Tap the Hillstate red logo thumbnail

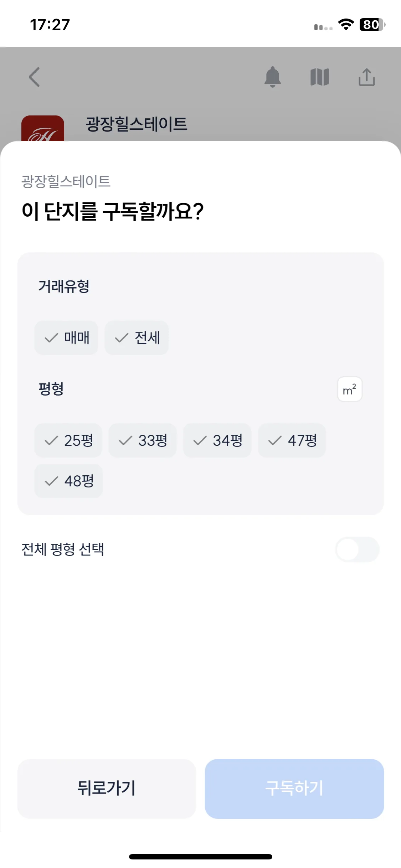43,129
